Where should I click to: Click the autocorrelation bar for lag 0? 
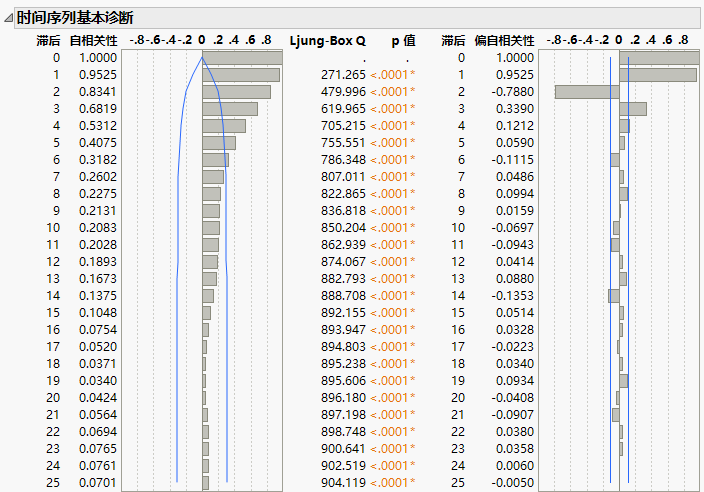coord(241,58)
